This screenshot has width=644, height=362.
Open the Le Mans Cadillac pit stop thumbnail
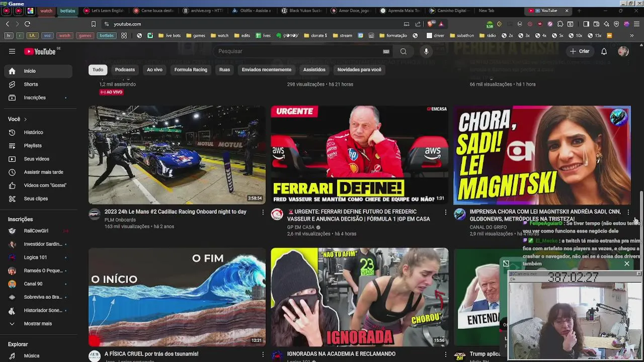pyautogui.click(x=177, y=155)
